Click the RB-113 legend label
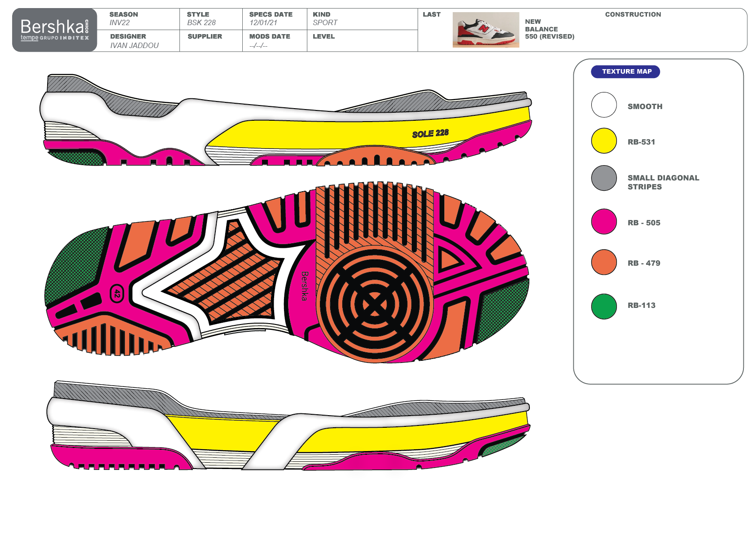The height and width of the screenshot is (535, 756). pos(641,305)
